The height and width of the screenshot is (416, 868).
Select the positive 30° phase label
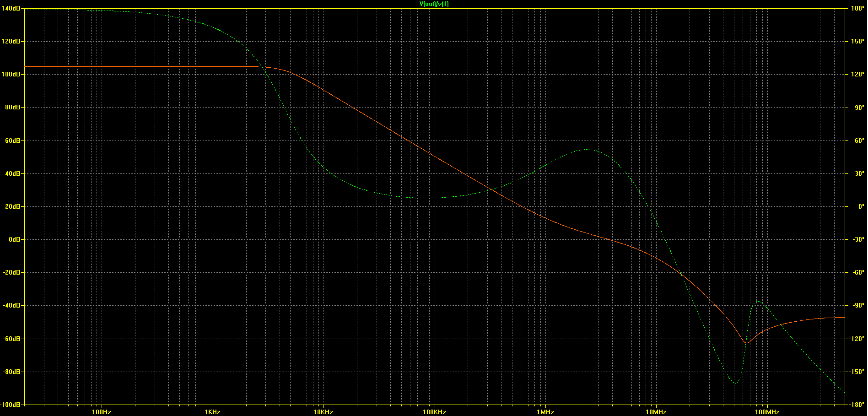tap(859, 173)
